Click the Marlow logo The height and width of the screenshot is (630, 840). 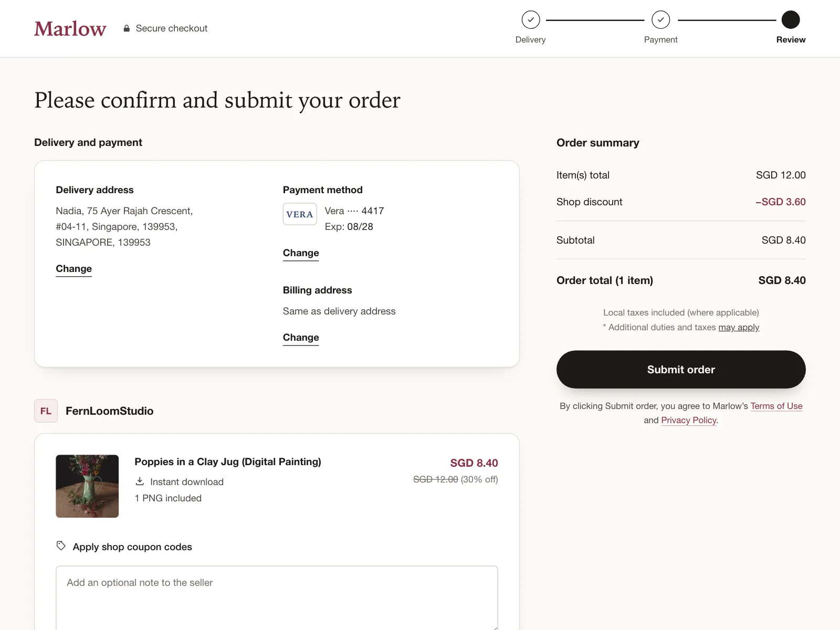[x=70, y=28]
